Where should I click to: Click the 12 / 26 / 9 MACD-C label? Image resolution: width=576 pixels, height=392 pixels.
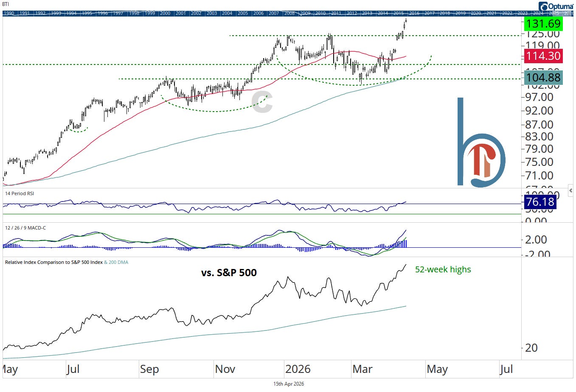tap(25, 228)
